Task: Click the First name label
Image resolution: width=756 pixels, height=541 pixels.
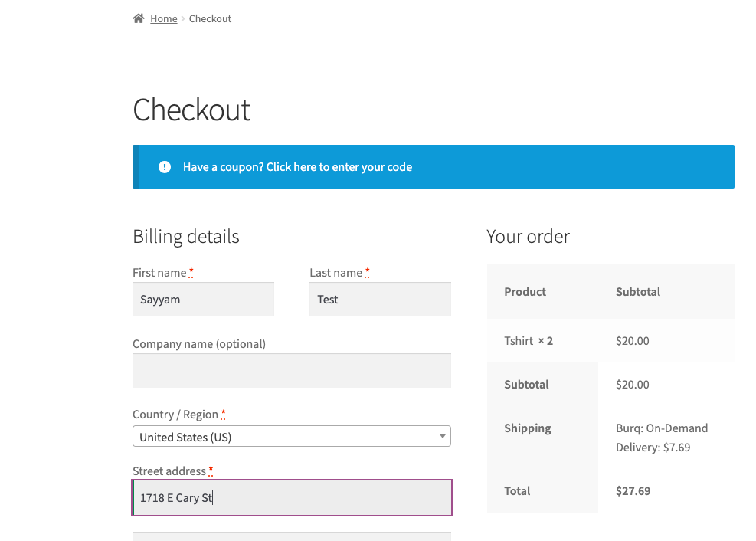Action: click(159, 273)
